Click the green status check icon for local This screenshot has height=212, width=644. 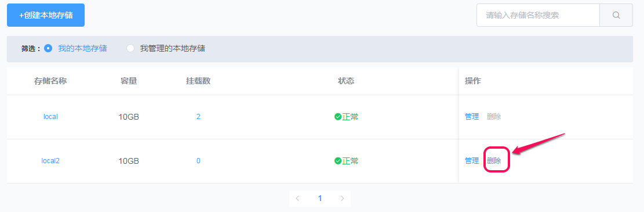coord(338,117)
